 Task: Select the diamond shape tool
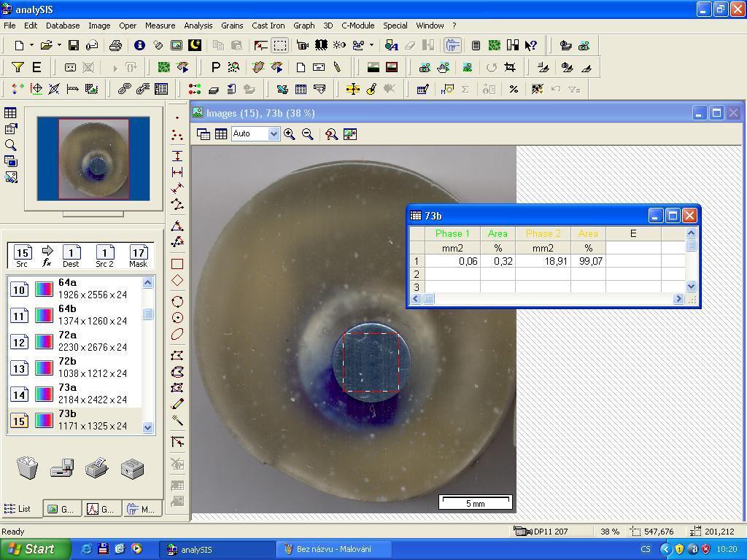pos(177,281)
